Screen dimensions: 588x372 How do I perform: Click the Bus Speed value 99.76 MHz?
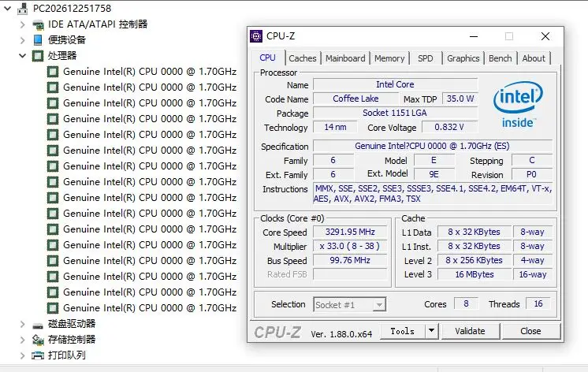tap(350, 261)
